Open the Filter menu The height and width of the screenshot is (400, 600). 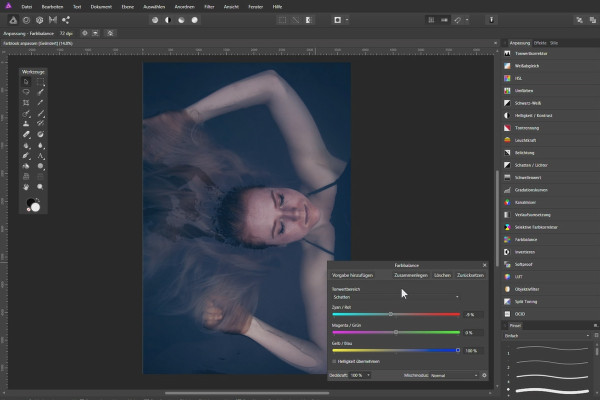pyautogui.click(x=209, y=7)
